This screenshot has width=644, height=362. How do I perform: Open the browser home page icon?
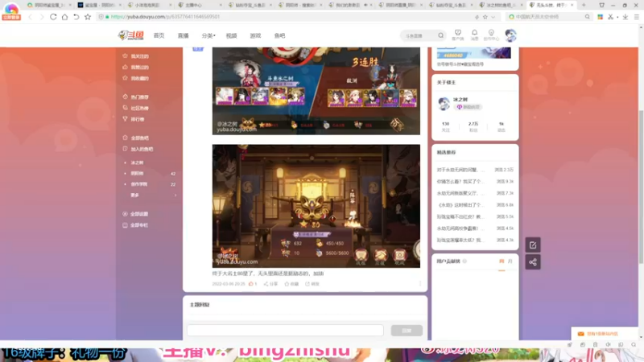64,17
